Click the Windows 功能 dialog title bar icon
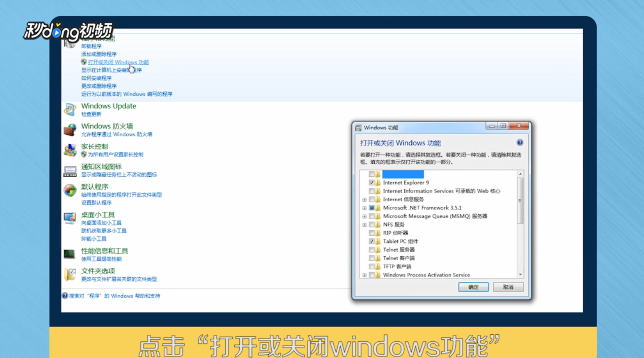 click(x=359, y=128)
